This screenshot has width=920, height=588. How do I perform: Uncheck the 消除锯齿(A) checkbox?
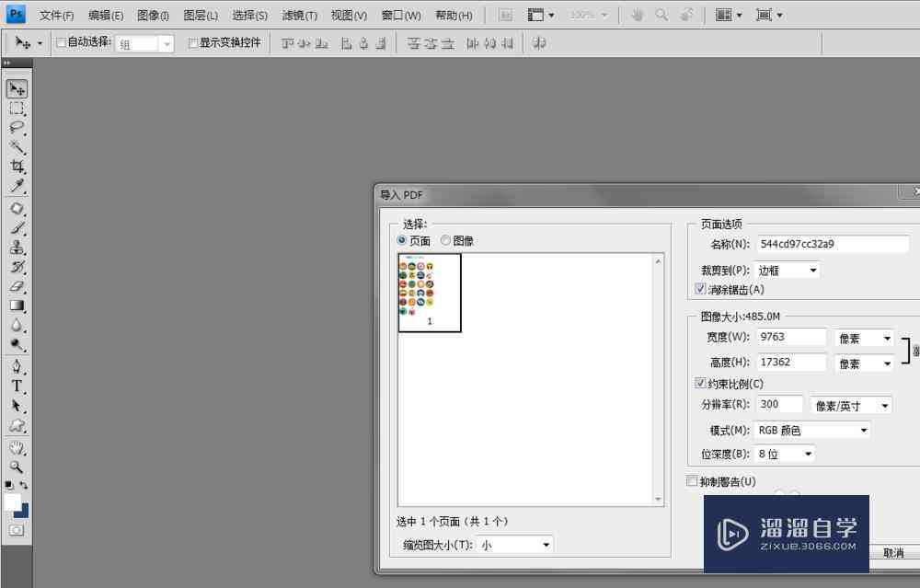pyautogui.click(x=700, y=289)
